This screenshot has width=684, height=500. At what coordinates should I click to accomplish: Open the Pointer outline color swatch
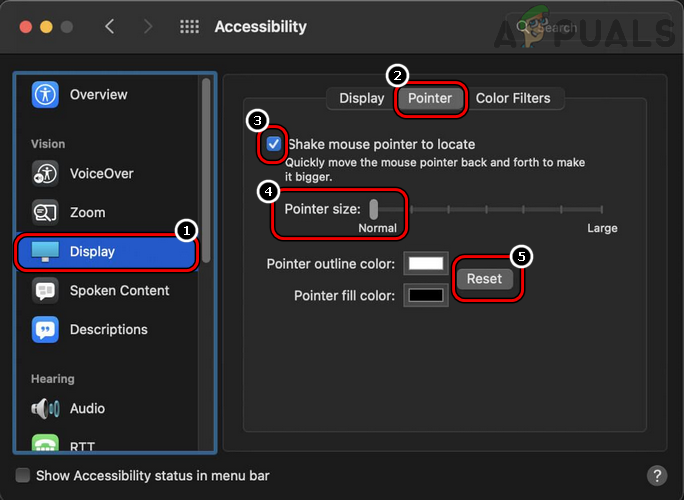click(424, 264)
